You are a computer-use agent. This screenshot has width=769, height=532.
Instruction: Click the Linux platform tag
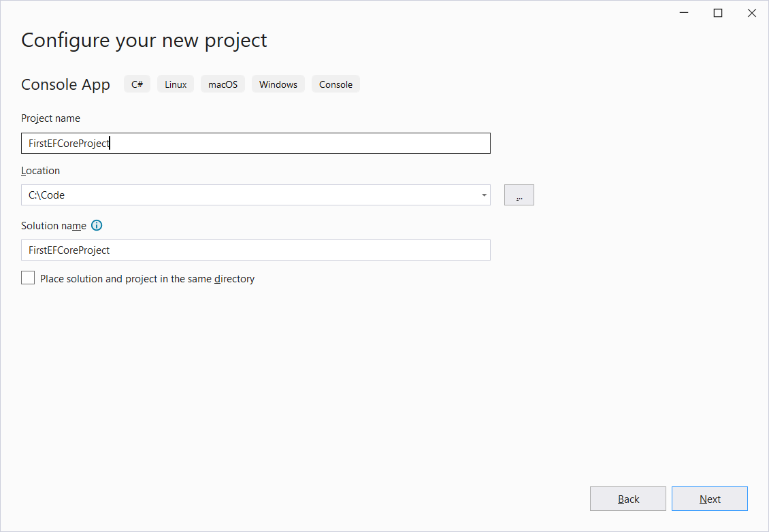click(x=176, y=84)
